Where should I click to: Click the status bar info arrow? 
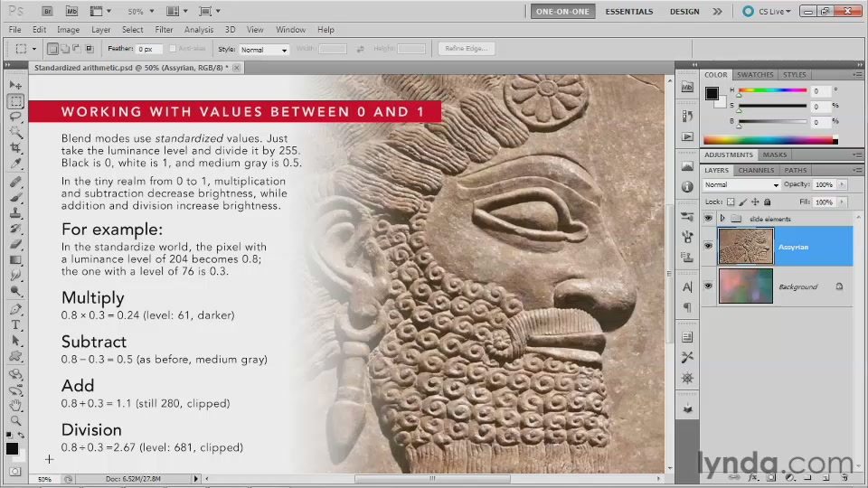195,479
